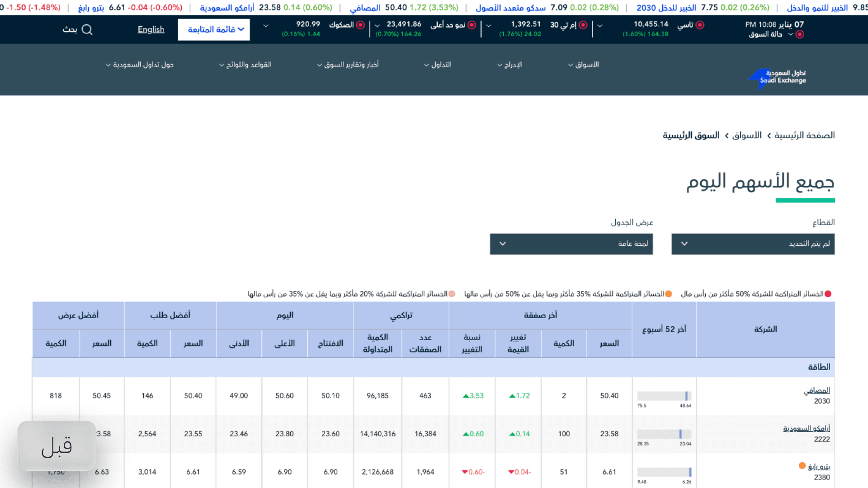Open the sector selection dropdown
Viewport: 868px width, 488px height.
pyautogui.click(x=753, y=244)
